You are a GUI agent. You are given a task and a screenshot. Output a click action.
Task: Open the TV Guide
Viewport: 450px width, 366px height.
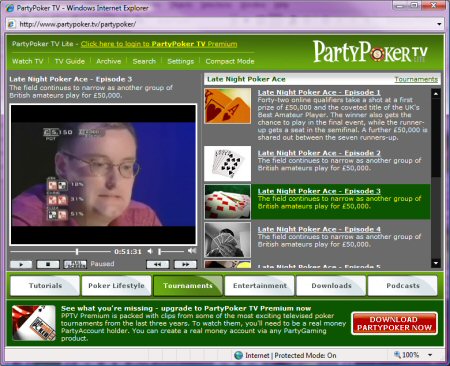[70, 61]
